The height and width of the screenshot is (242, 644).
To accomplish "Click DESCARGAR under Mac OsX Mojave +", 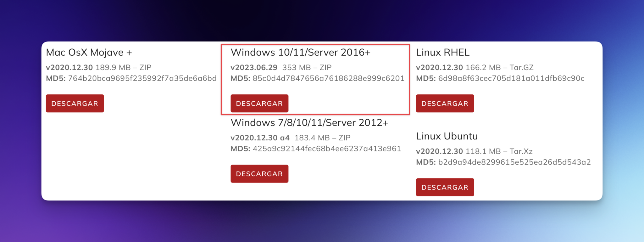I will tap(75, 104).
